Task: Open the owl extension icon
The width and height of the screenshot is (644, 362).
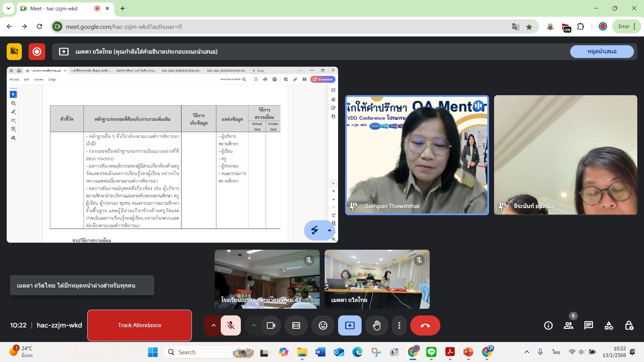Action: pos(550,27)
